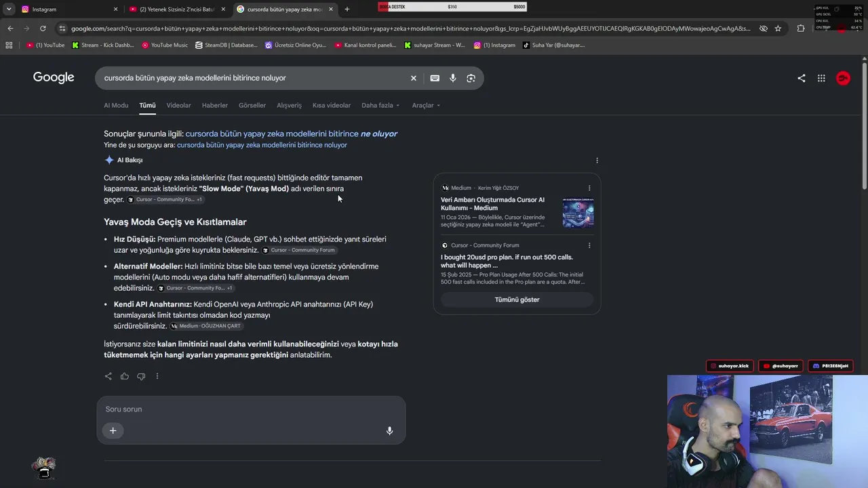The image size is (868, 488).
Task: Add an attachment with the plus button
Action: click(x=113, y=430)
